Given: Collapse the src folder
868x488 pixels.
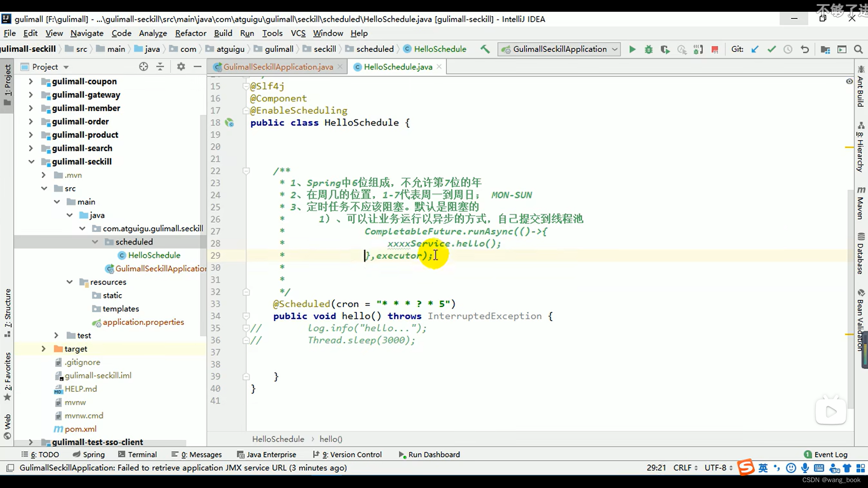Looking at the screenshot, I should coord(44,188).
